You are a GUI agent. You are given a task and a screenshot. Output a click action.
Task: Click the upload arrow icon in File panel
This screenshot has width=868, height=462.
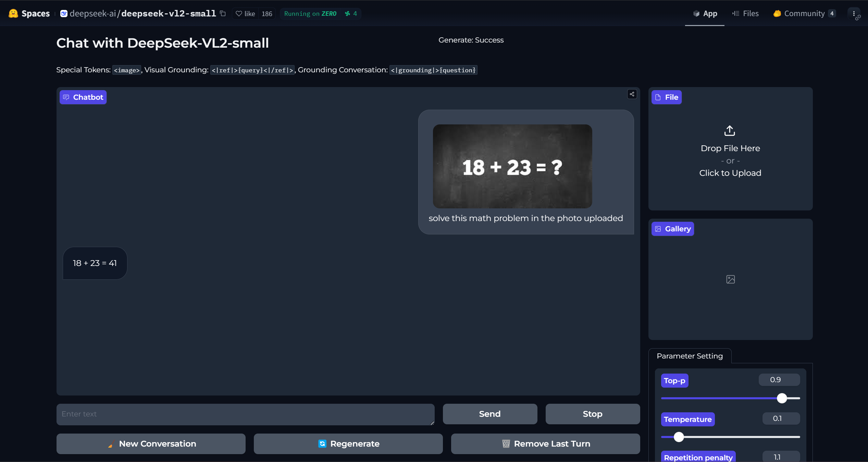tap(730, 131)
